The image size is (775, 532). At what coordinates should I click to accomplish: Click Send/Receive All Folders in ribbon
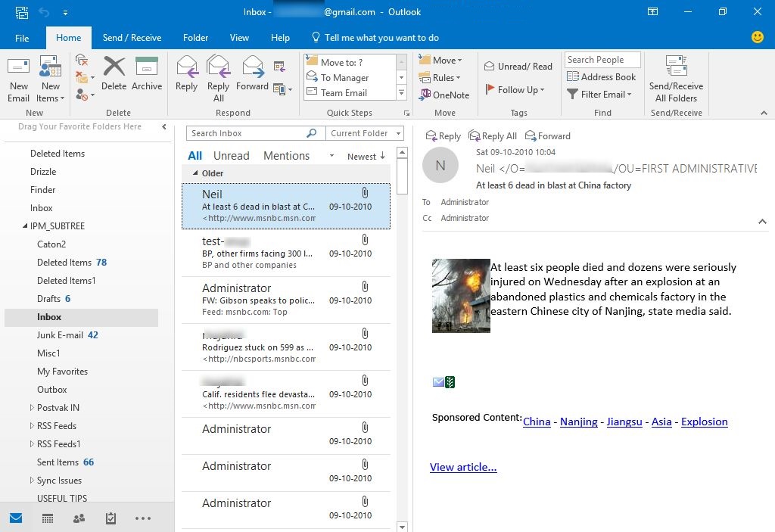tap(676, 79)
